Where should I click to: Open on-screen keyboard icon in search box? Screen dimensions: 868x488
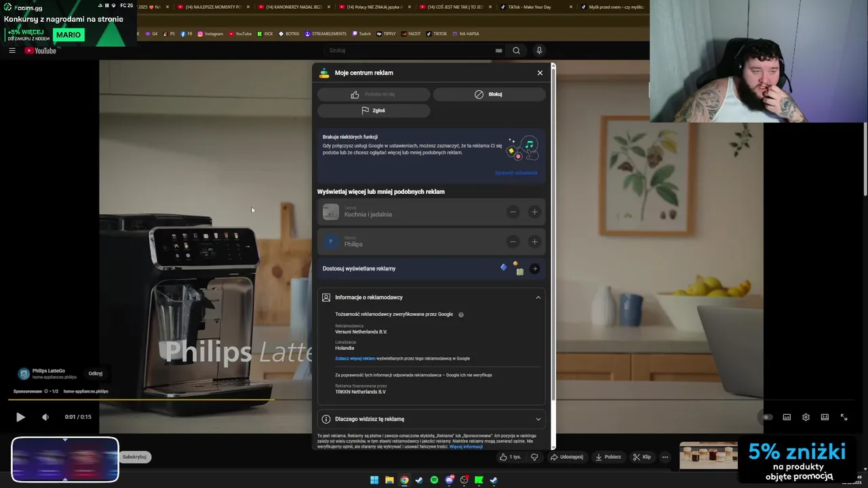499,50
